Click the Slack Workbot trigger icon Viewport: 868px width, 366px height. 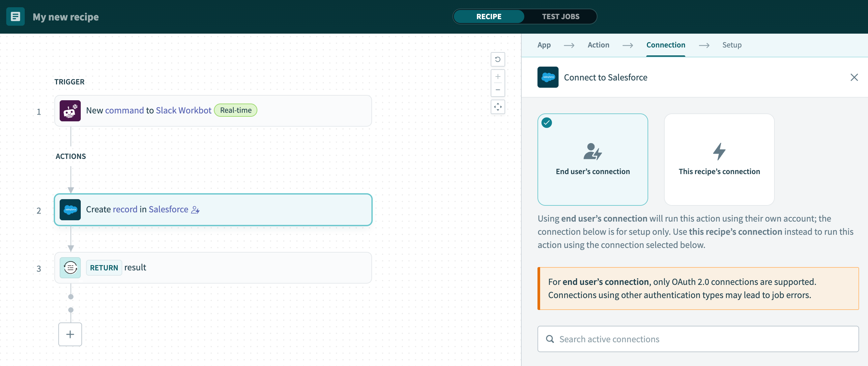coord(70,110)
